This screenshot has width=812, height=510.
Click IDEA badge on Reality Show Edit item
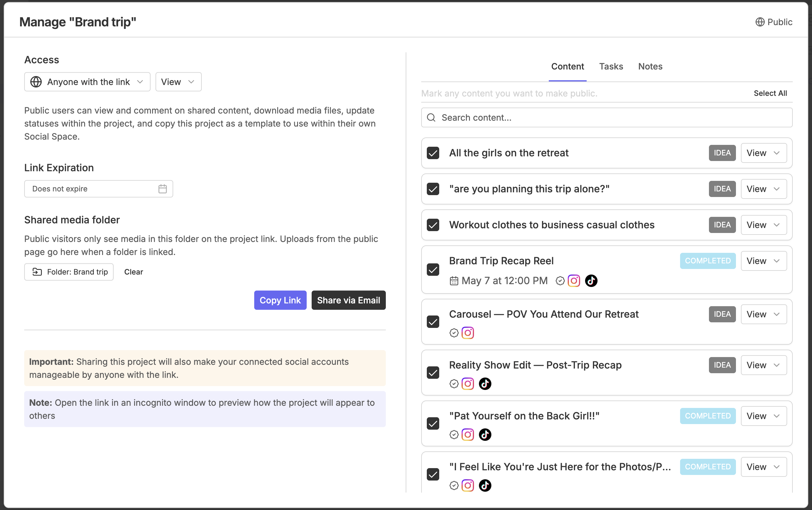[x=722, y=365]
